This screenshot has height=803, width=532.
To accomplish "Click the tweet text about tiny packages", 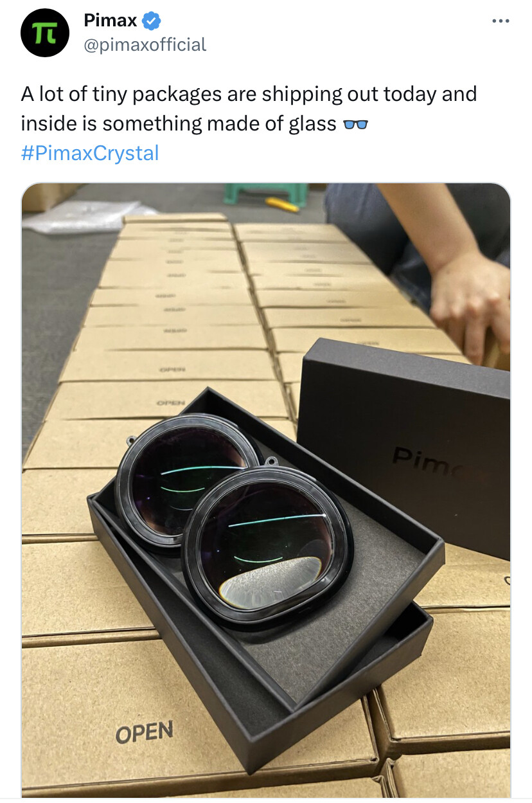I will click(x=249, y=109).
